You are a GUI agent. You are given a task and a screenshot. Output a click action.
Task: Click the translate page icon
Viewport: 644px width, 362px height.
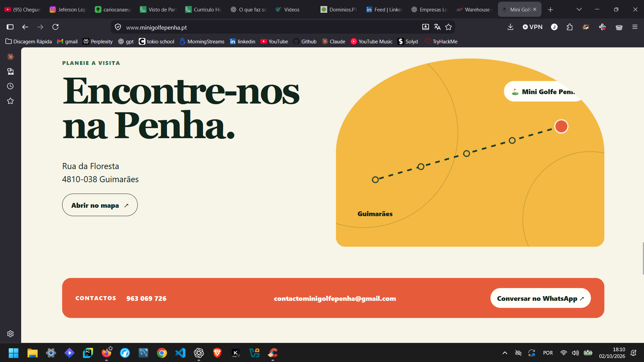(437, 27)
